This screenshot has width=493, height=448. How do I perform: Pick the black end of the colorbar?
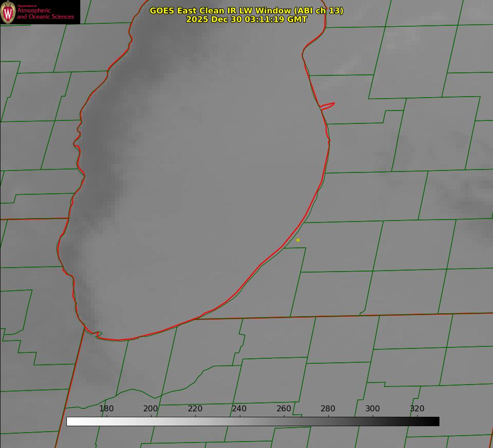click(x=435, y=421)
